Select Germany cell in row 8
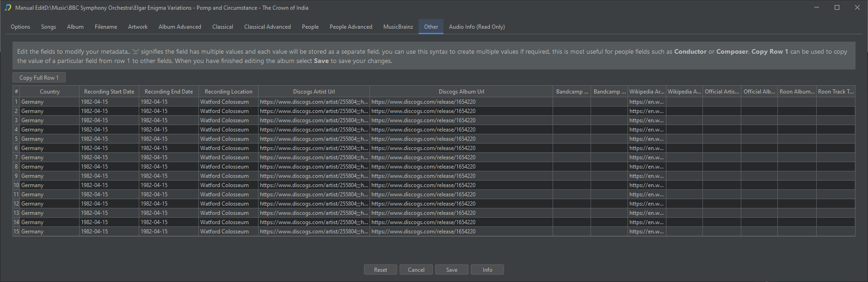Screen dimensions: 868x282 49,167
